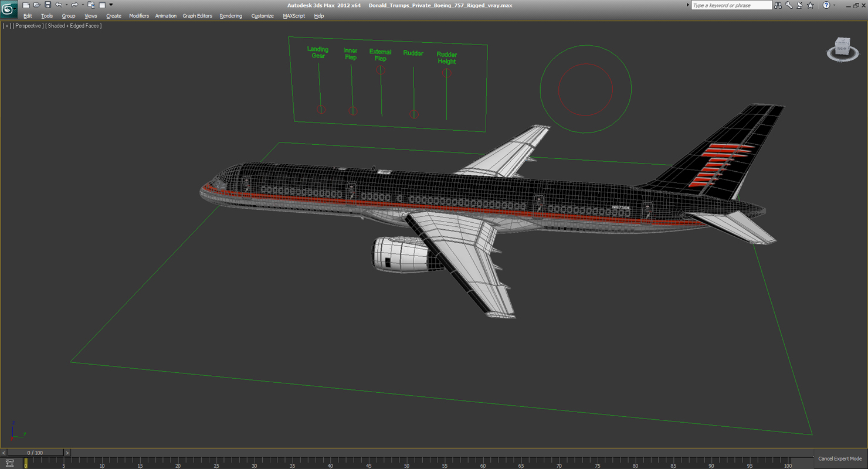Viewport: 868px width, 469px height.
Task: Open the MAXScript menu
Action: point(294,16)
